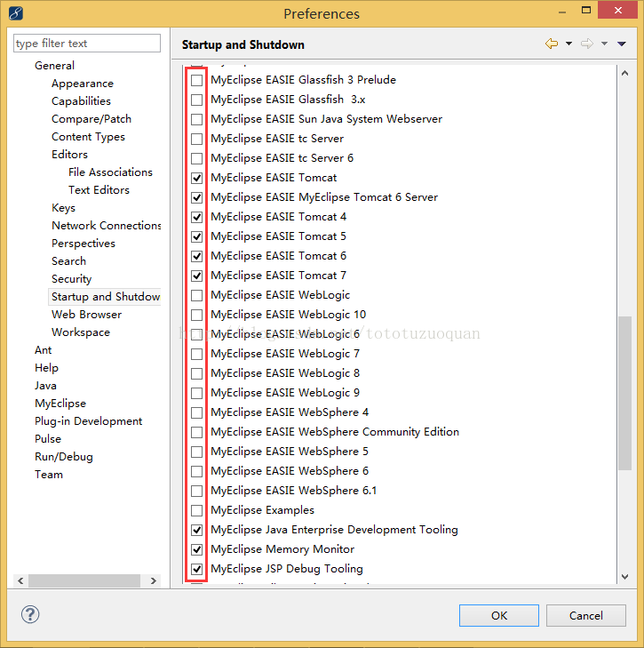This screenshot has width=644, height=648.
Task: Uncheck MyEclipse Tomcat 6 Server checkbox
Action: (197, 197)
